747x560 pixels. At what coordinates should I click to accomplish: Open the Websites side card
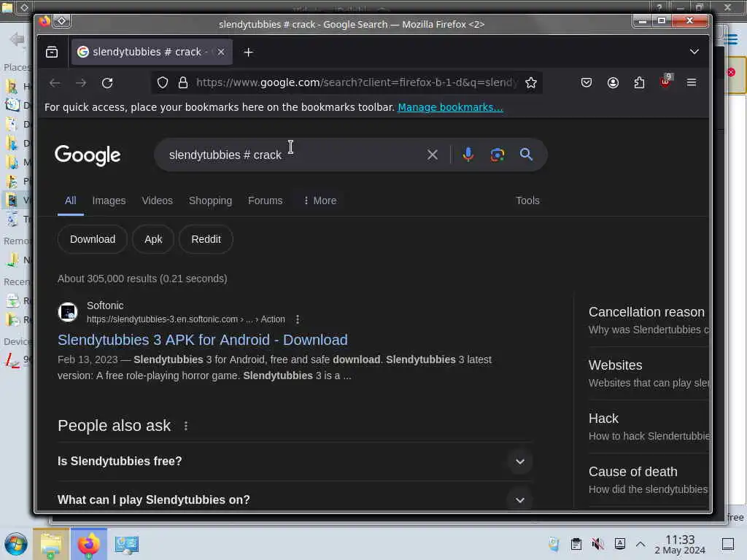(x=648, y=373)
